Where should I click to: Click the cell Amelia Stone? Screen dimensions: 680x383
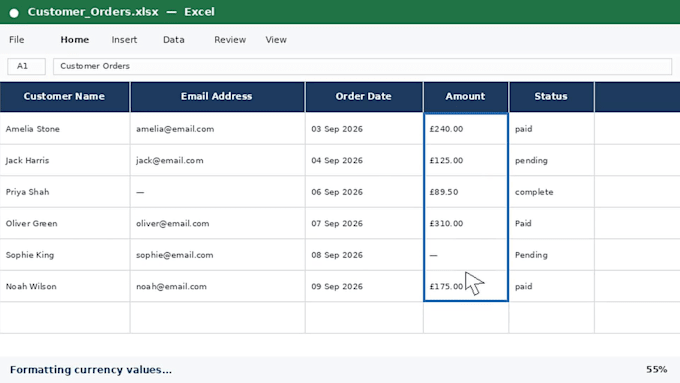pyautogui.click(x=65, y=129)
